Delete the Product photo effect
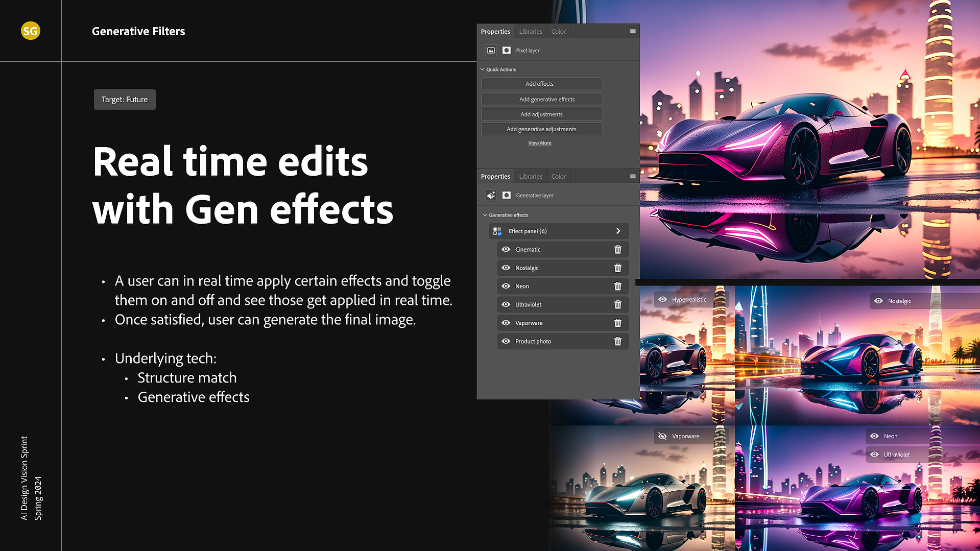This screenshot has width=980, height=551. coord(617,342)
